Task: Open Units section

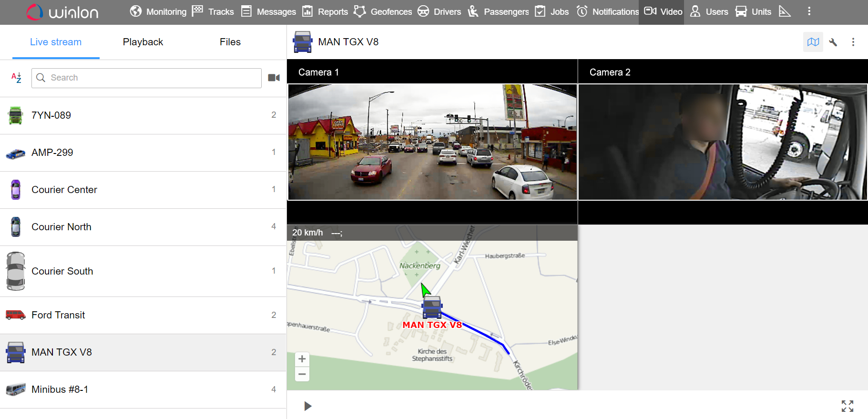Action: [x=753, y=11]
